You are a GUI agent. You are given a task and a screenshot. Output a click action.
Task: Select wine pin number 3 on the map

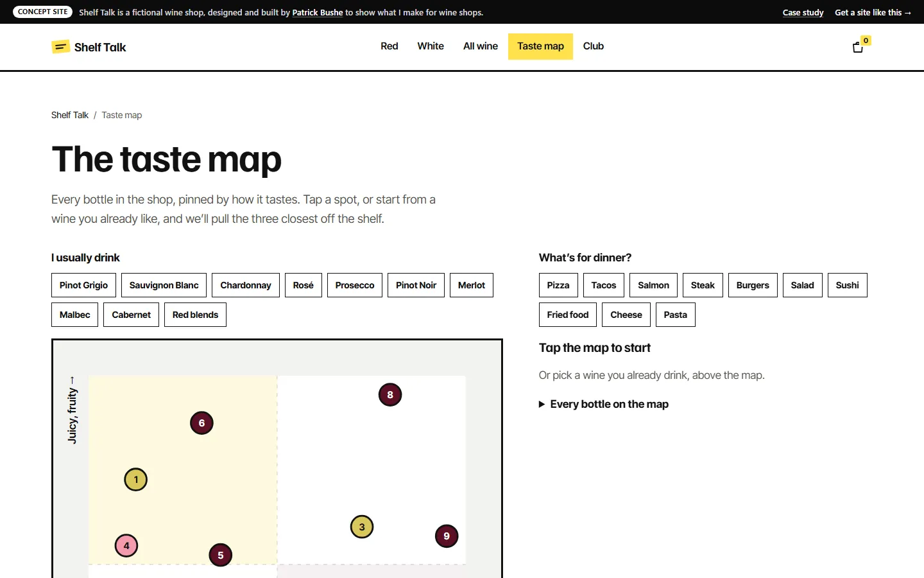(x=362, y=527)
